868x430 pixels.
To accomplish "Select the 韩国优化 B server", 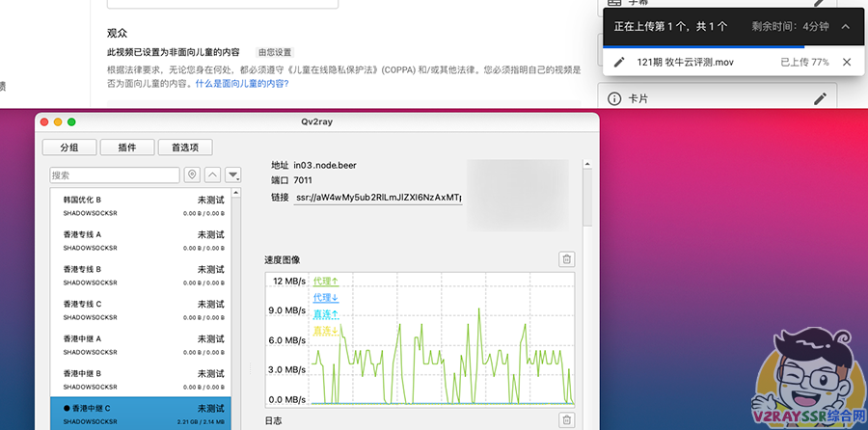I will (144, 204).
